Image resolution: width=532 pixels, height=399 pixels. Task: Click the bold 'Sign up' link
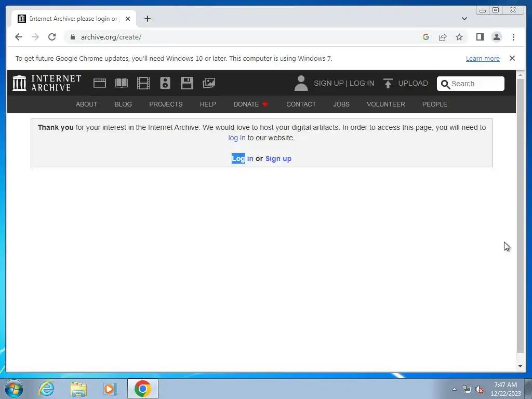pos(278,158)
